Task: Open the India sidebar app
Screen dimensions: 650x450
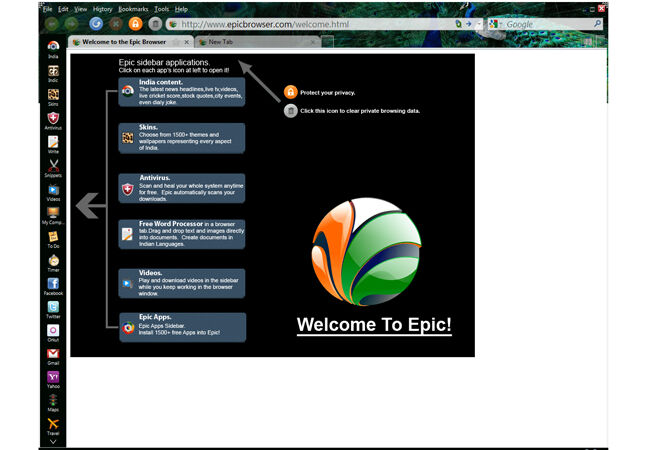Action: pyautogui.click(x=53, y=49)
